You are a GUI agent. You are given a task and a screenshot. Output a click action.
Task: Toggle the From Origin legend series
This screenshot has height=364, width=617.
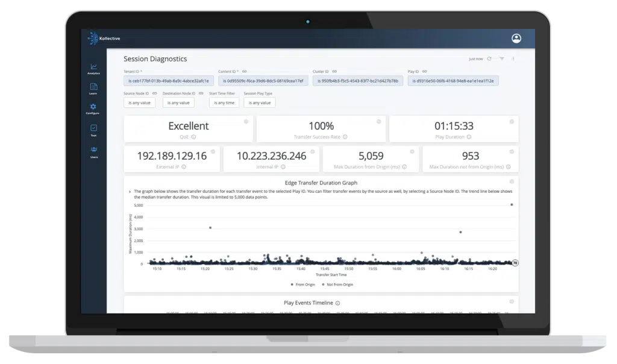tap(302, 284)
